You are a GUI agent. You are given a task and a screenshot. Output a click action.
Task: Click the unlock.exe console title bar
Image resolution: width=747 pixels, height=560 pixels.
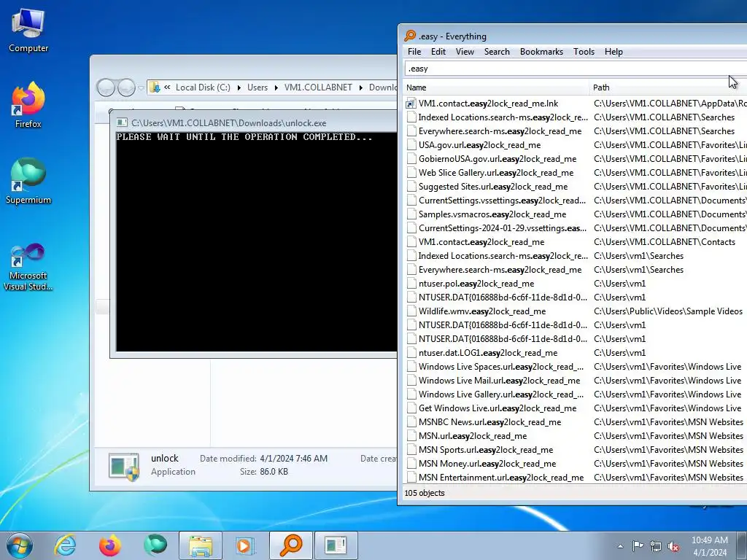point(255,122)
